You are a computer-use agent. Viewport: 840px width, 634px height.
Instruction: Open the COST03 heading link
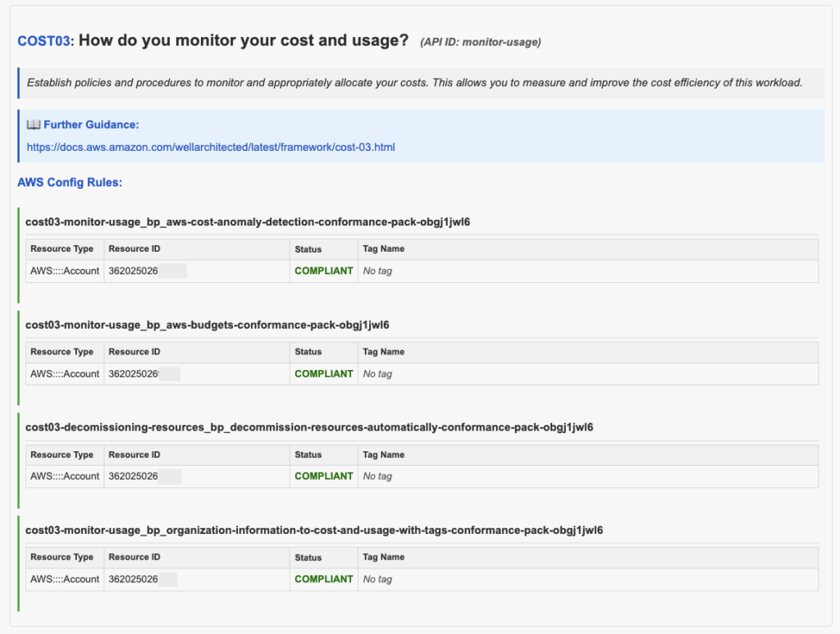coord(44,41)
